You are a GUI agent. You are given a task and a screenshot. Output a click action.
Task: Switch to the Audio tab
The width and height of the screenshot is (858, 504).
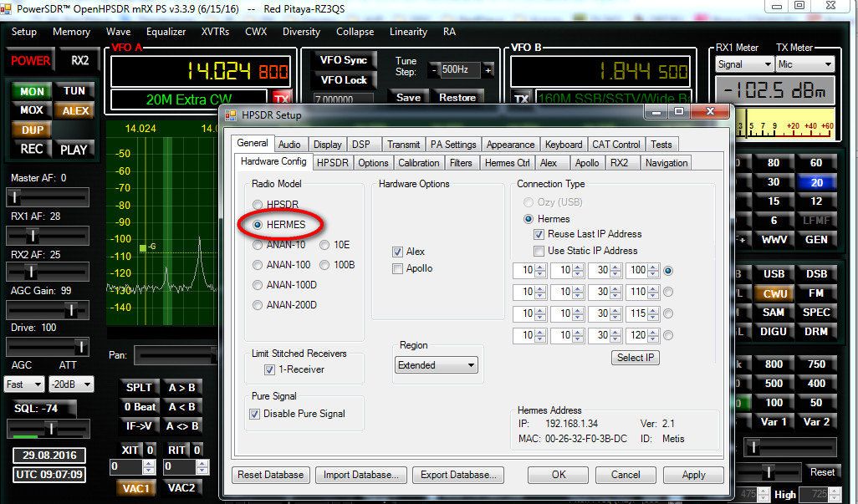pyautogui.click(x=289, y=145)
